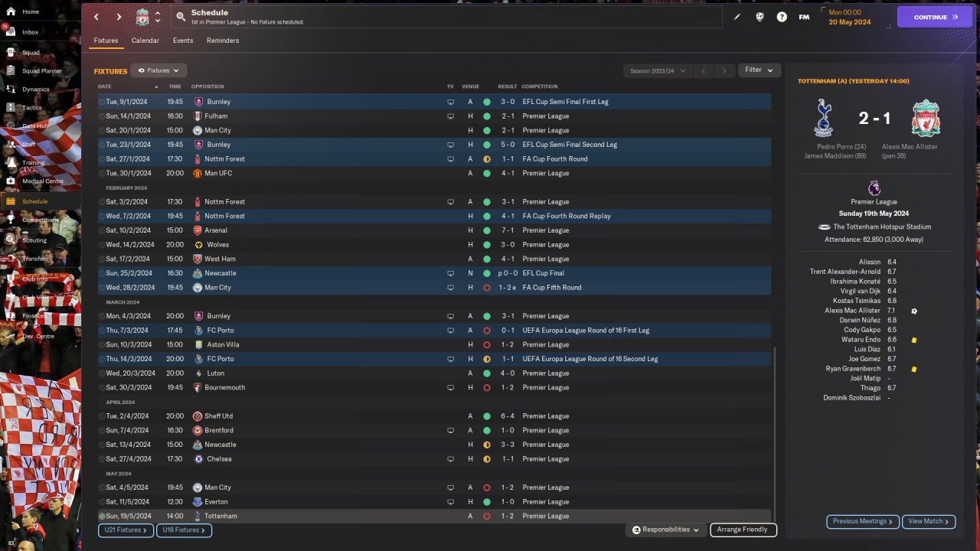Open the Tactics board icon
Viewport: 980px width, 551px height.
point(10,107)
